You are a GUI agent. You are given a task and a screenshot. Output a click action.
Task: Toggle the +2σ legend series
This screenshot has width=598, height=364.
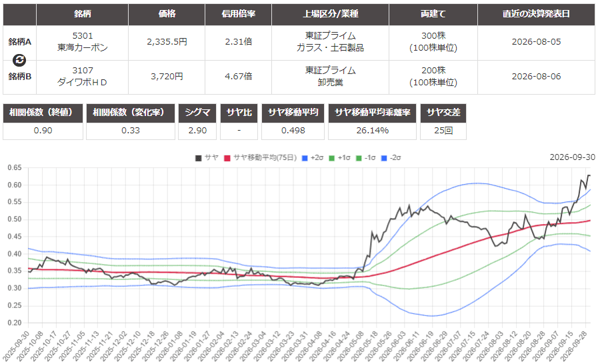313,157
